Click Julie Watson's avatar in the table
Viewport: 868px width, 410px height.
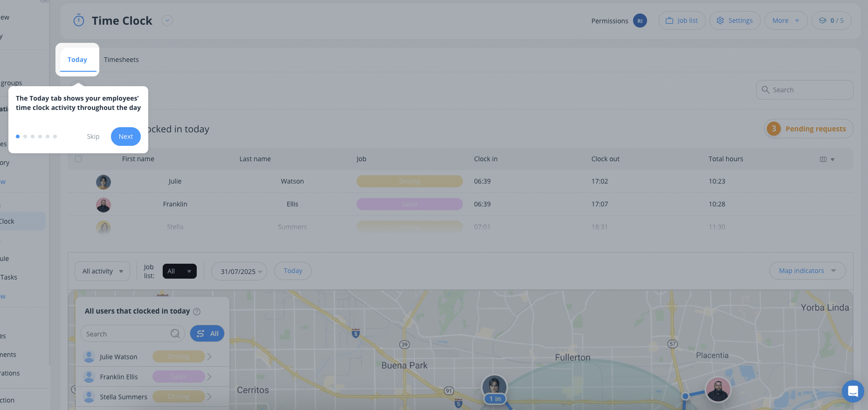(x=103, y=182)
